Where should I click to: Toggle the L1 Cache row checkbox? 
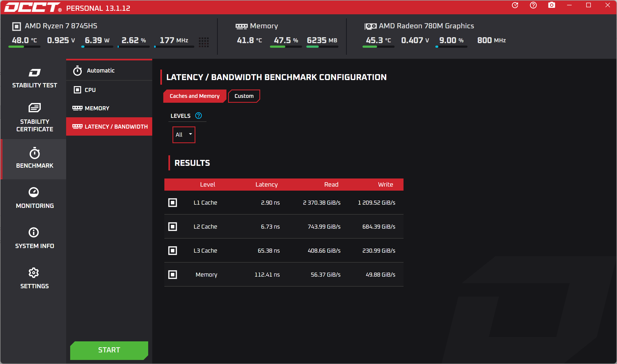coord(173,202)
